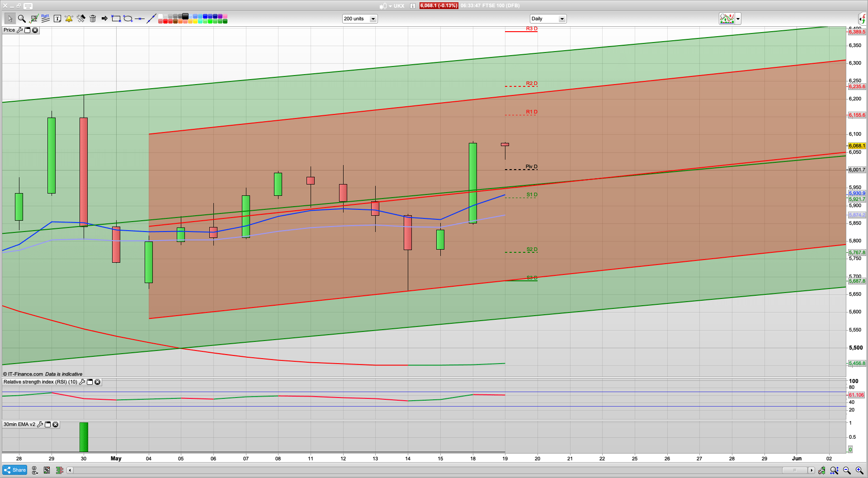The image size is (868, 478).
Task: Click the scrollbar left arrow
Action: coord(70,470)
